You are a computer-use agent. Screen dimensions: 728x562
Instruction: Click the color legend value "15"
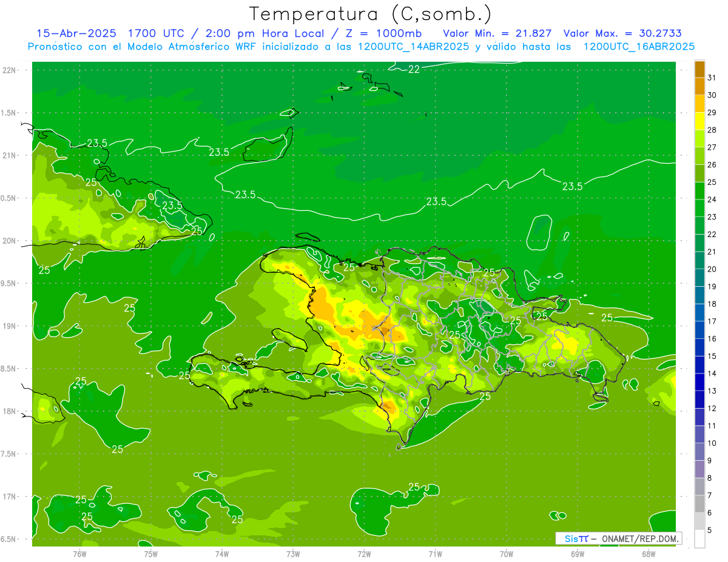(x=712, y=356)
